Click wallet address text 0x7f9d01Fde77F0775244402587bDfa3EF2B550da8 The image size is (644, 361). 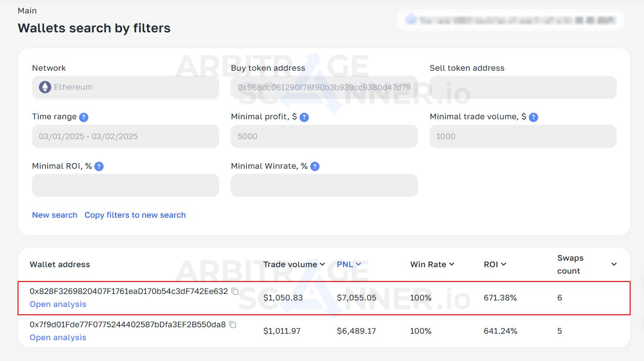coord(128,324)
